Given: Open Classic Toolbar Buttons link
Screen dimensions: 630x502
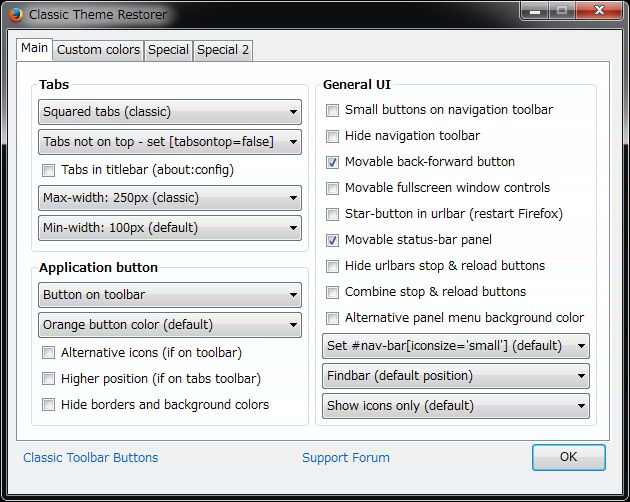Looking at the screenshot, I should tap(91, 458).
